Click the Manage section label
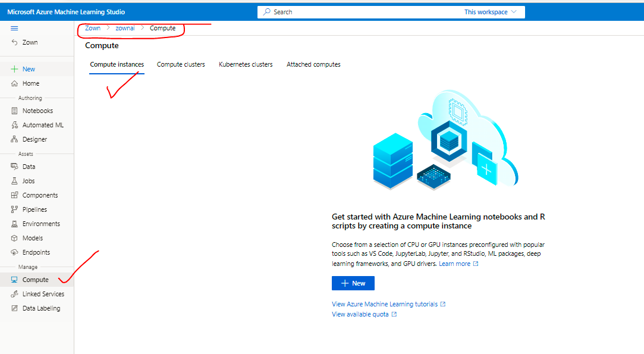The image size is (644, 354). pos(28,267)
